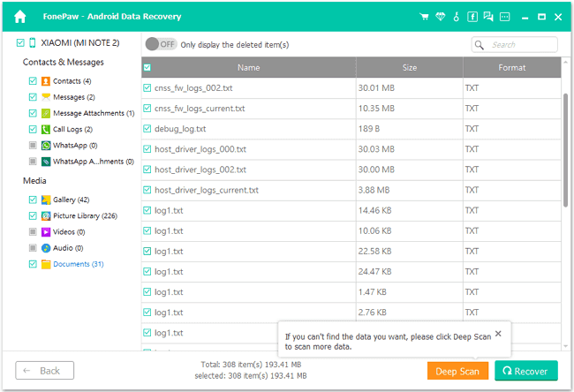Open the register key icon
574x392 pixels.
(x=457, y=16)
